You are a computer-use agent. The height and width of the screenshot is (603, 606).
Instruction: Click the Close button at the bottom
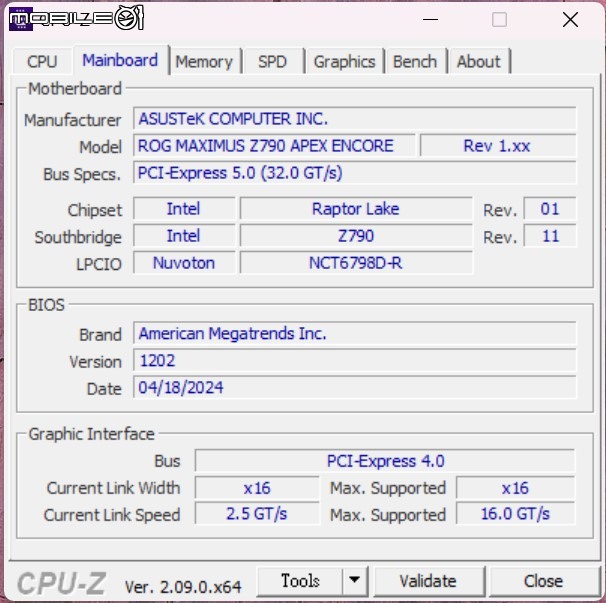click(543, 581)
